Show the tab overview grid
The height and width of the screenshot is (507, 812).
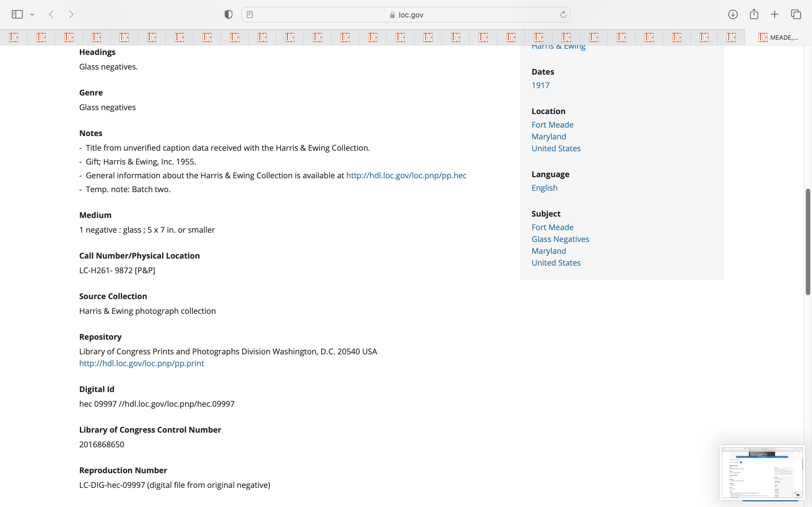796,14
